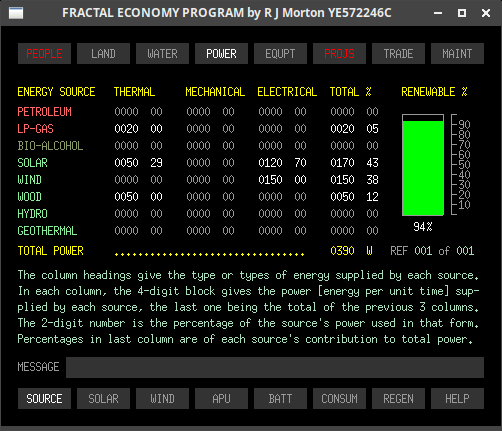Select the HYDRO energy source label

coord(32,214)
